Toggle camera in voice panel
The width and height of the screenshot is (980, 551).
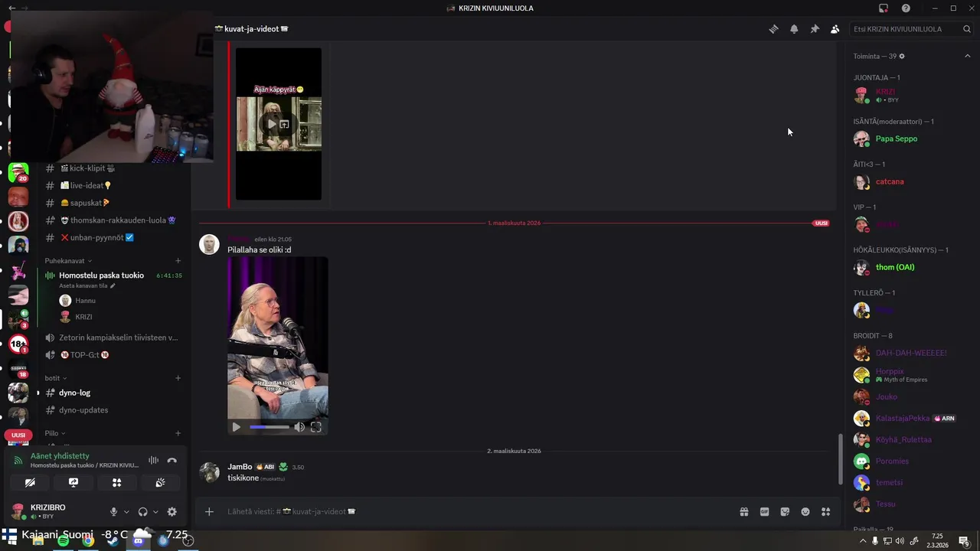pyautogui.click(x=30, y=483)
